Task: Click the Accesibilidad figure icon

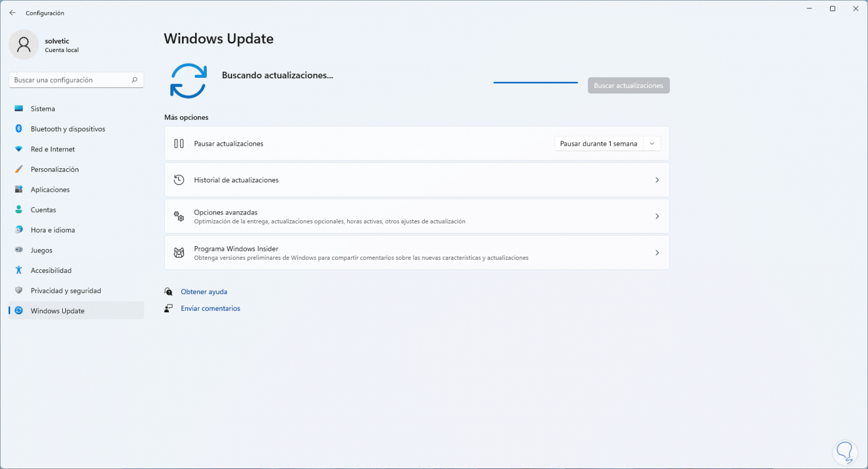Action: click(x=19, y=270)
